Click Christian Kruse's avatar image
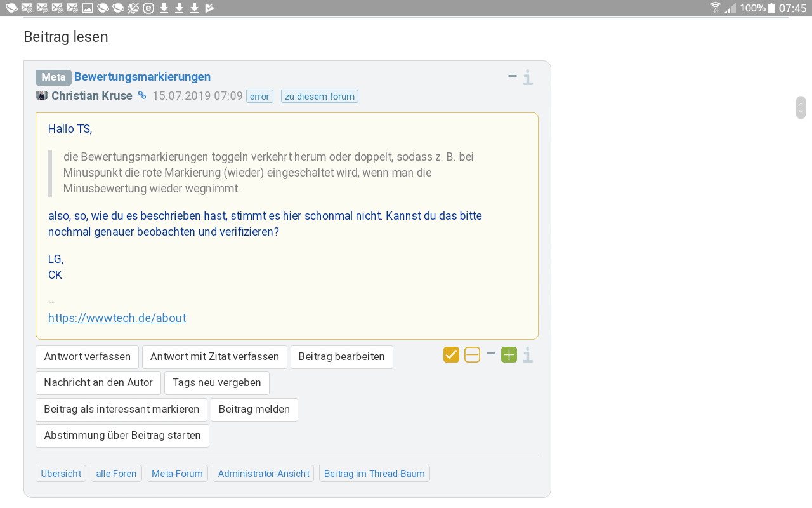 [42, 96]
